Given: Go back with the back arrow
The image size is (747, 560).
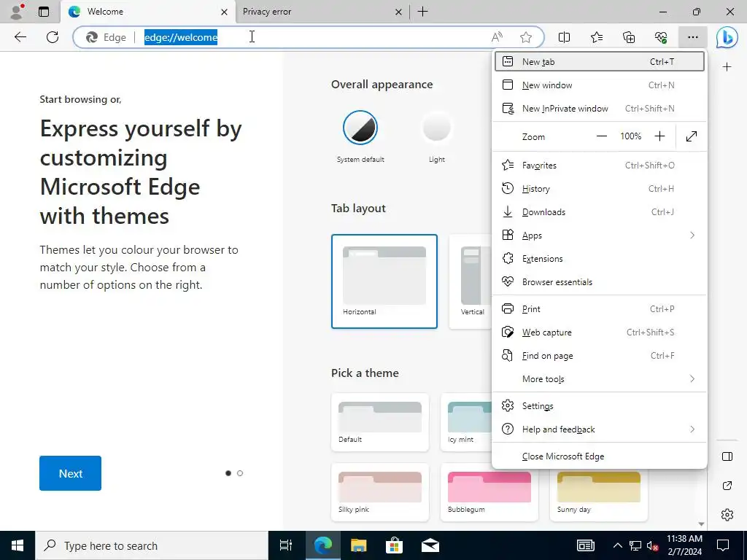Looking at the screenshot, I should click(20, 37).
